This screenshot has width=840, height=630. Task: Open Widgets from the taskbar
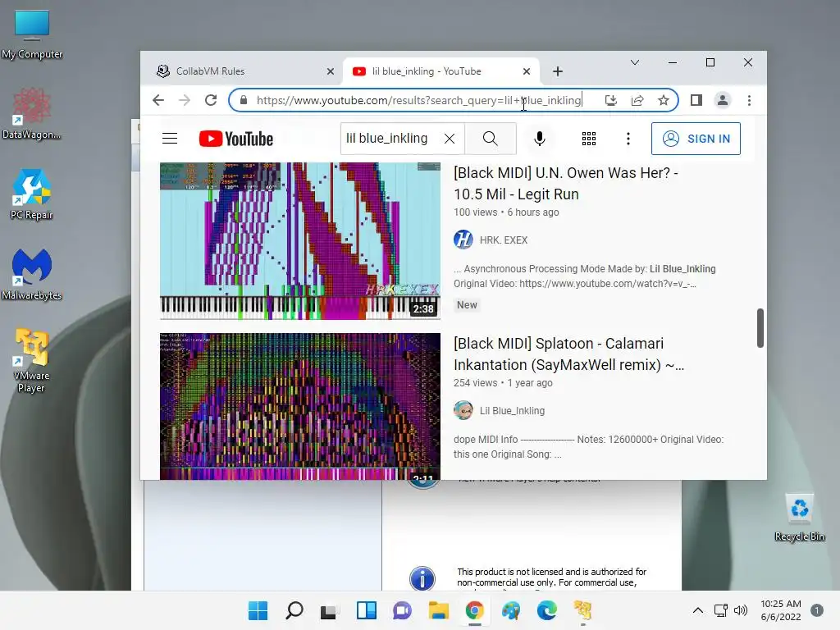[367, 610]
